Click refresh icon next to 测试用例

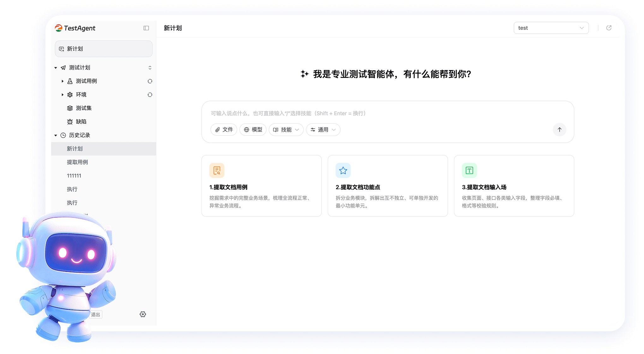coord(150,81)
